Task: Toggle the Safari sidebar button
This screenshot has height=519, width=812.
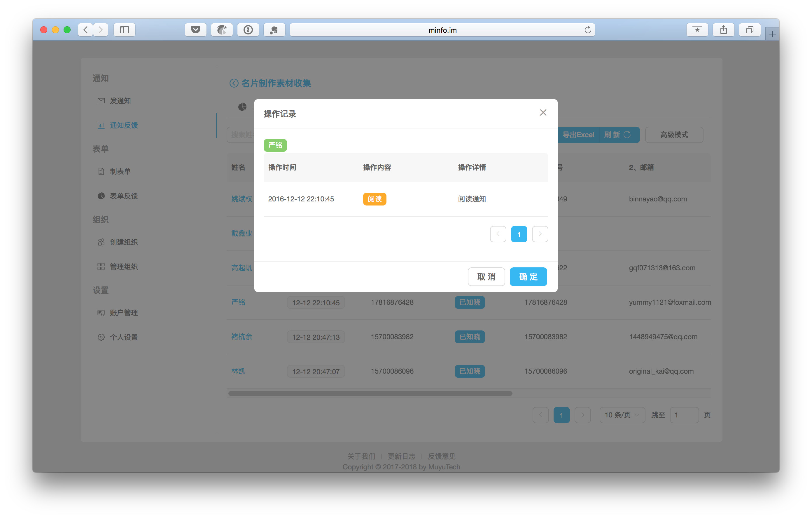Action: pos(125,30)
